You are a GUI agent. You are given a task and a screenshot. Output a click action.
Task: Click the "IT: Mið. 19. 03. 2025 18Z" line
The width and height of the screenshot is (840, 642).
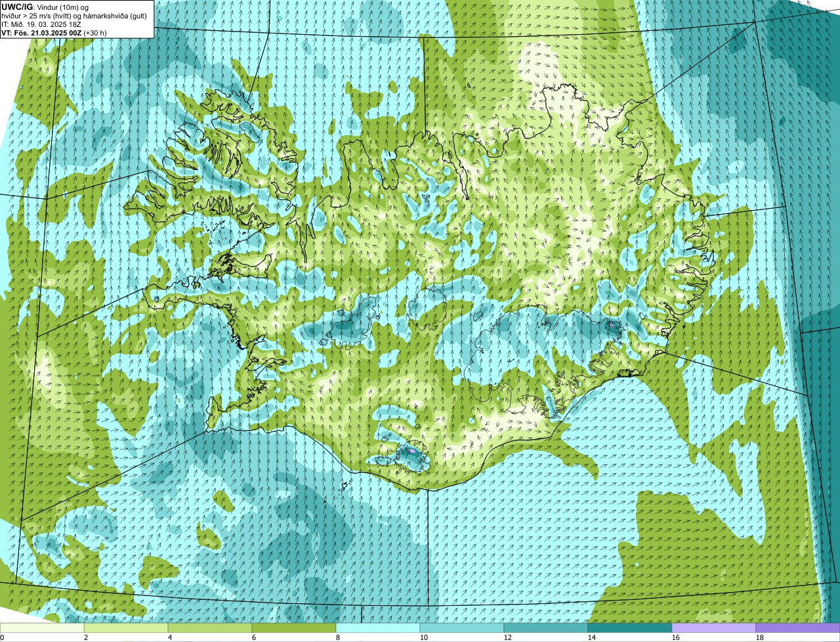(41, 24)
